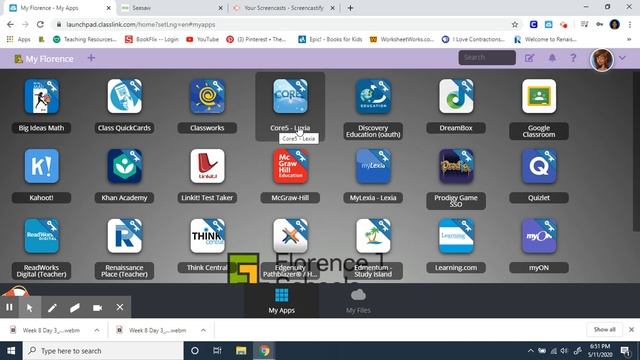This screenshot has width=640, height=360.
Task: Launch Linkit! Test Taker app
Action: click(x=207, y=166)
